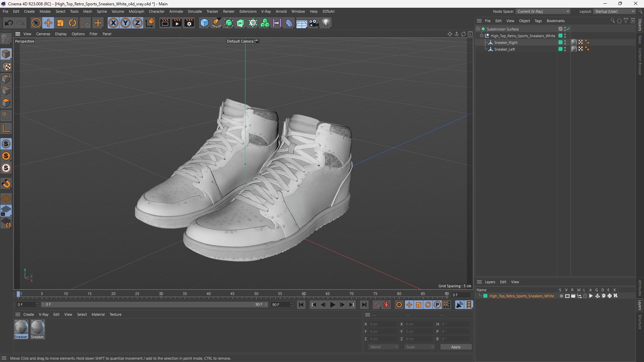The width and height of the screenshot is (644, 362).
Task: Toggle layer visibility eye for High_Top_Retro_Sports_Sneakers_White
Action: point(567,296)
